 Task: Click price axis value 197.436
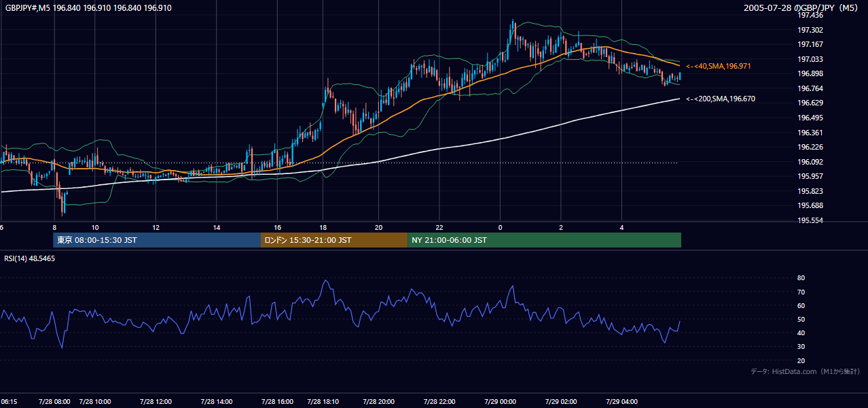810,15
